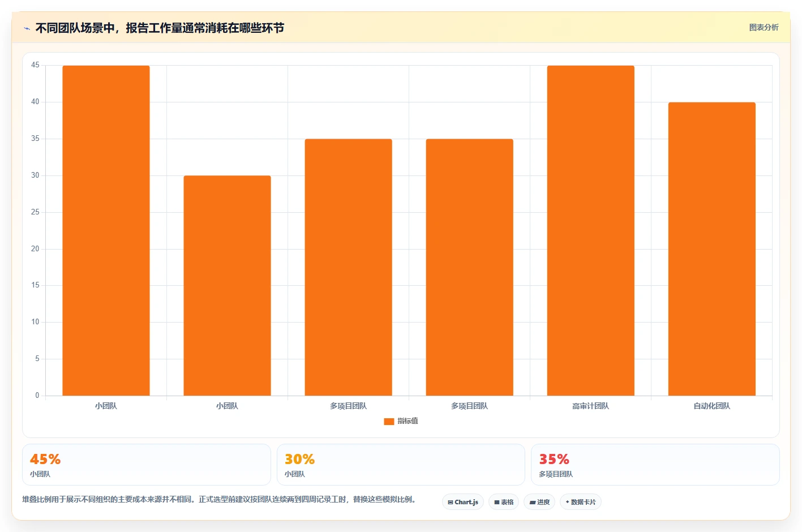Click the 高审计团队 bar
The height and width of the screenshot is (532, 802).
(590, 230)
